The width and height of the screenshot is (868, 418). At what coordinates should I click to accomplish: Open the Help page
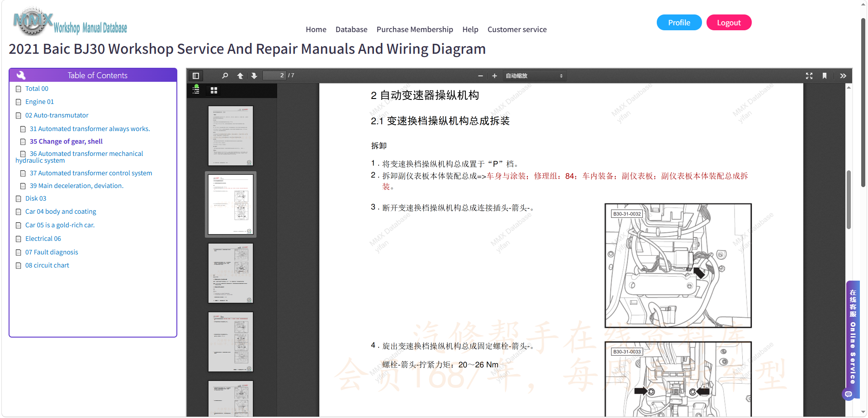[x=470, y=29]
